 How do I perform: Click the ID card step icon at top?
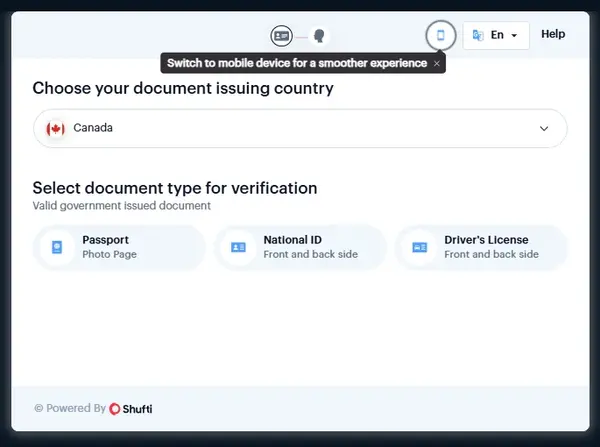281,35
